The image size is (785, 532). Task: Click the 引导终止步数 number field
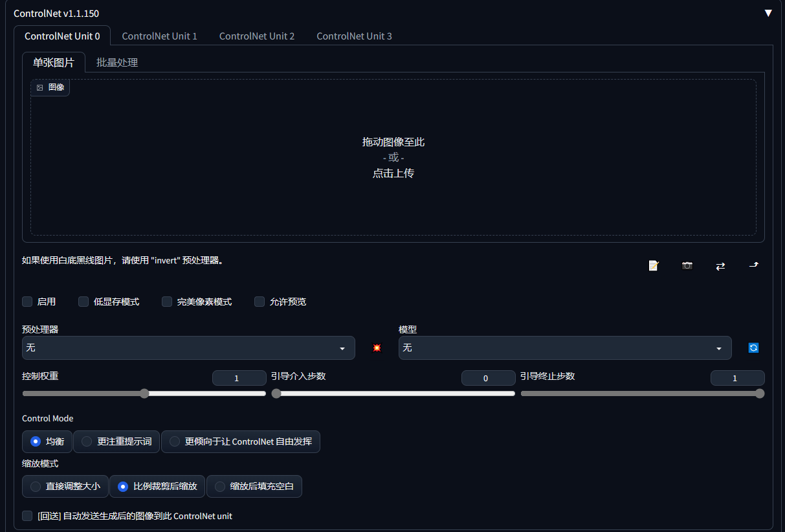[738, 378]
